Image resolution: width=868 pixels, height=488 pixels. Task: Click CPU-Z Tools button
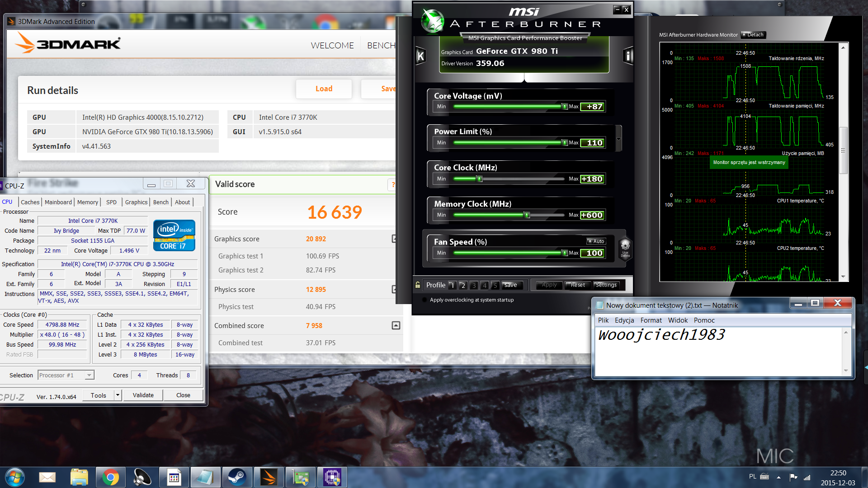[x=98, y=395]
